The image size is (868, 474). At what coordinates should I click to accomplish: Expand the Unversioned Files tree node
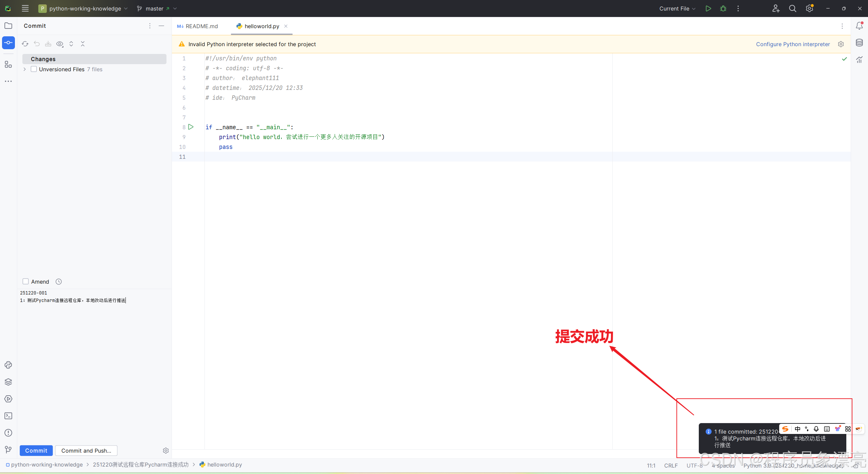coord(25,69)
